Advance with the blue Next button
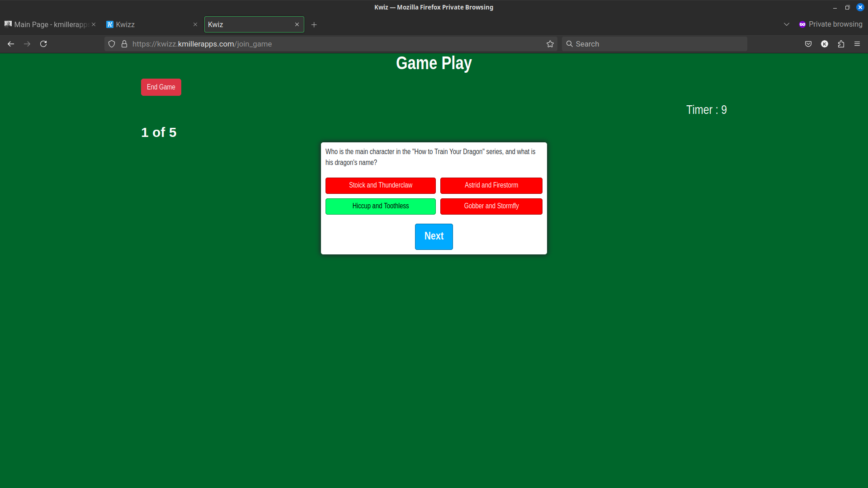Screen dimensions: 868x488 coord(434,236)
